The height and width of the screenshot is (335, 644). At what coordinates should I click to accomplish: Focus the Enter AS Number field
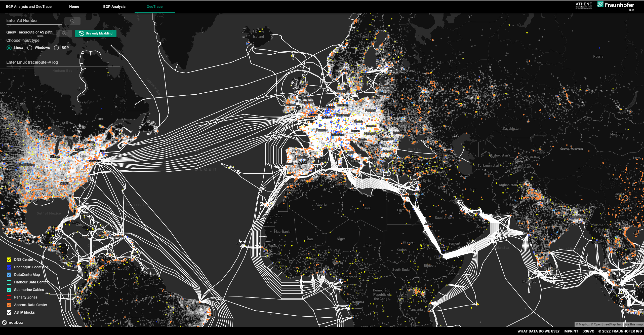point(34,21)
